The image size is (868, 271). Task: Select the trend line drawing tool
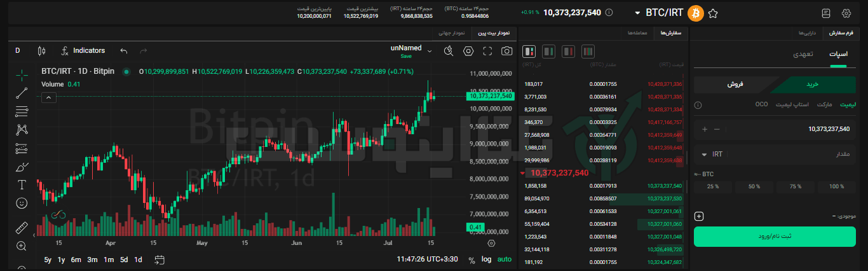pyautogui.click(x=22, y=93)
